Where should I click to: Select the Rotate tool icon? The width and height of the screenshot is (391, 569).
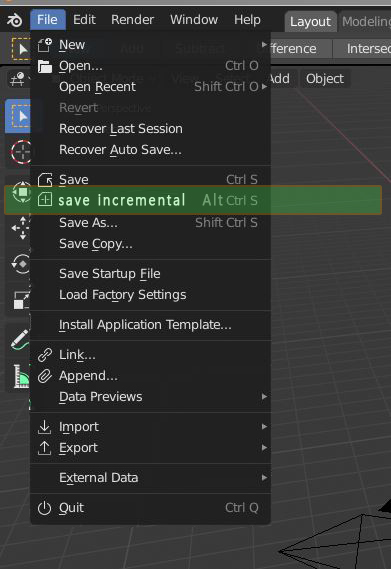pos(21,263)
